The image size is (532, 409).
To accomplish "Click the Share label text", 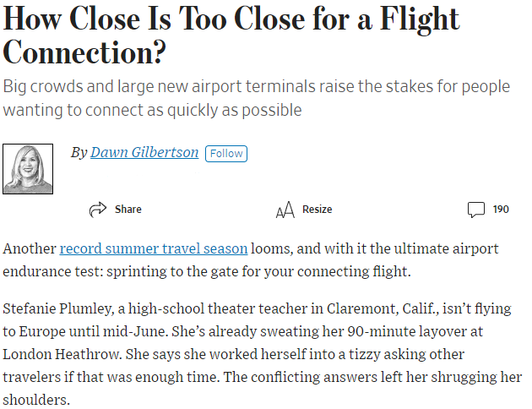I will click(x=128, y=209).
